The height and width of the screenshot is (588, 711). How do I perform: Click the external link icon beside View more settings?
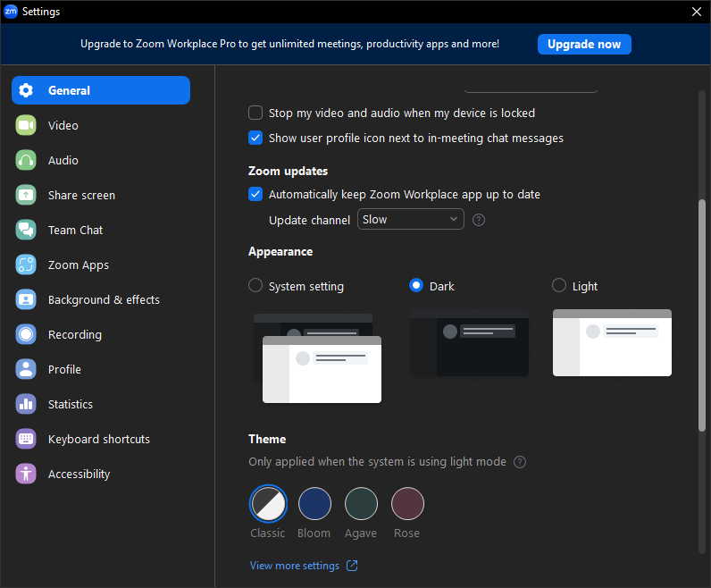(x=352, y=566)
